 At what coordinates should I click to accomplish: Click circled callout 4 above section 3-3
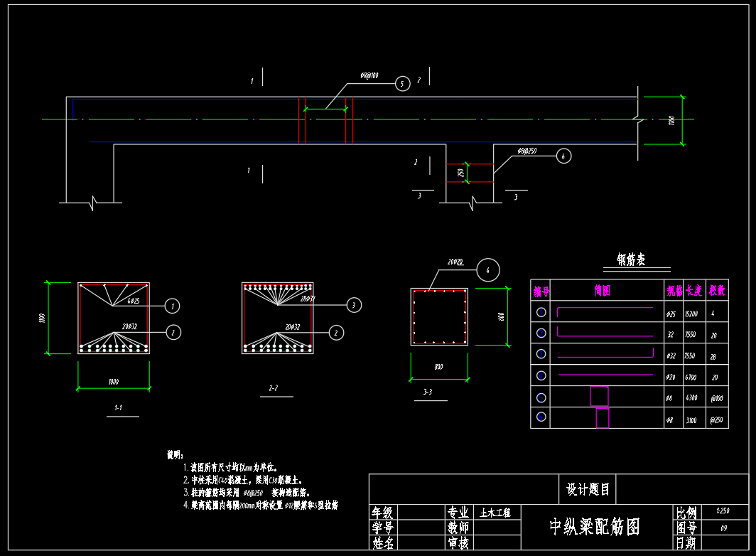click(x=487, y=270)
